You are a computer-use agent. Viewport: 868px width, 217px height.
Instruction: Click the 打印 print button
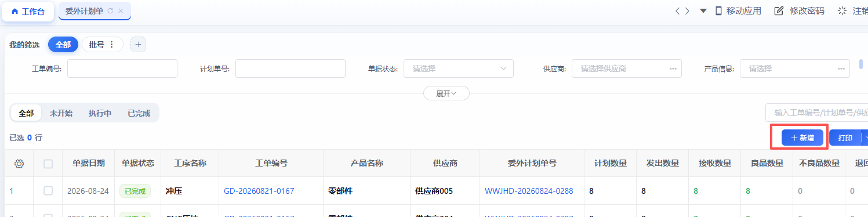[x=845, y=138]
